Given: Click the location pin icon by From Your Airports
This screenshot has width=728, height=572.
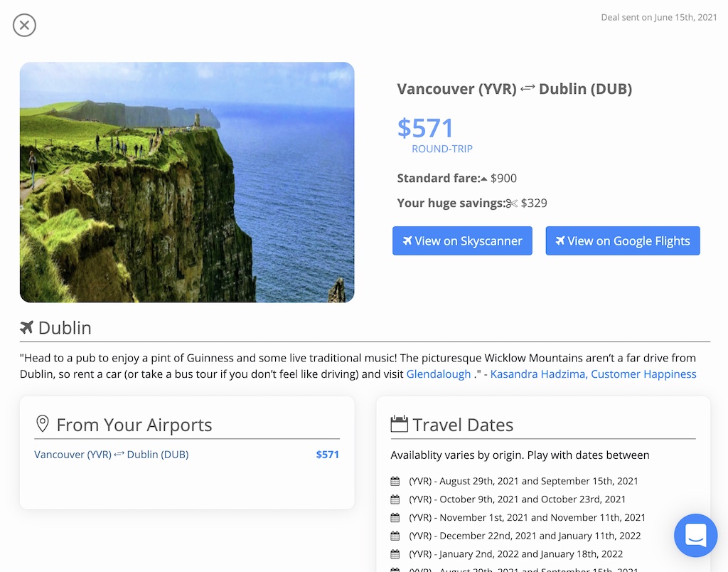Looking at the screenshot, I should [42, 424].
